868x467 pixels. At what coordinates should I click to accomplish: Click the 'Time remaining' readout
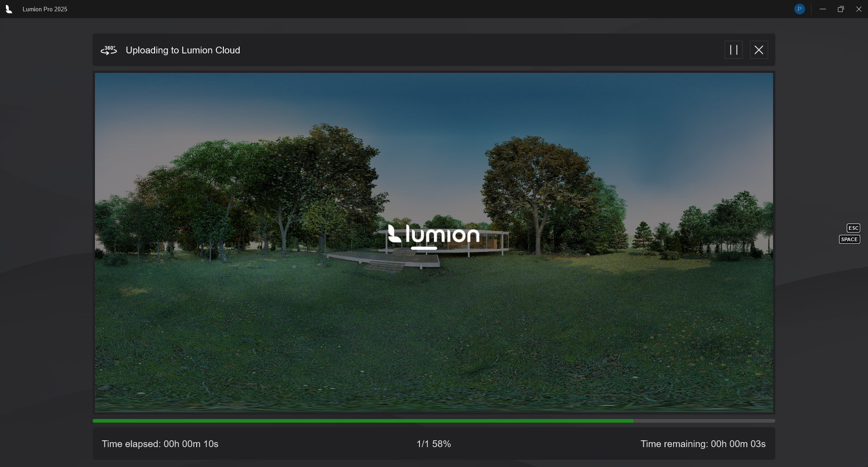coord(703,444)
